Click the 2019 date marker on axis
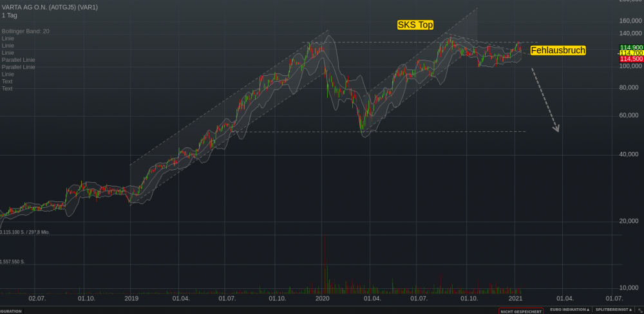The image size is (644, 314). [131, 299]
